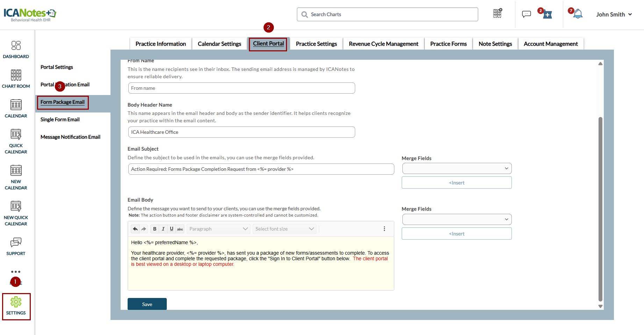The height and width of the screenshot is (335, 644).
Task: Click the Settings gear icon
Action: coord(16,302)
